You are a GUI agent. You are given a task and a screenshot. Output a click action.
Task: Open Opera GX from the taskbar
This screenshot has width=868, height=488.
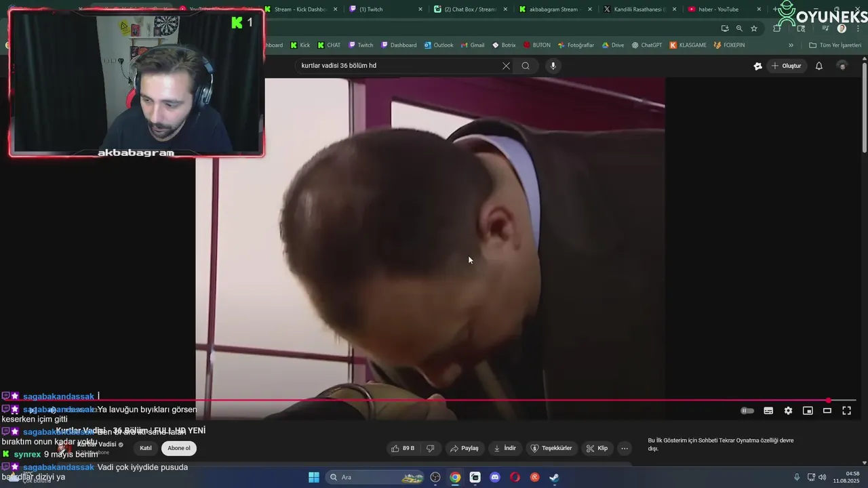click(x=515, y=477)
